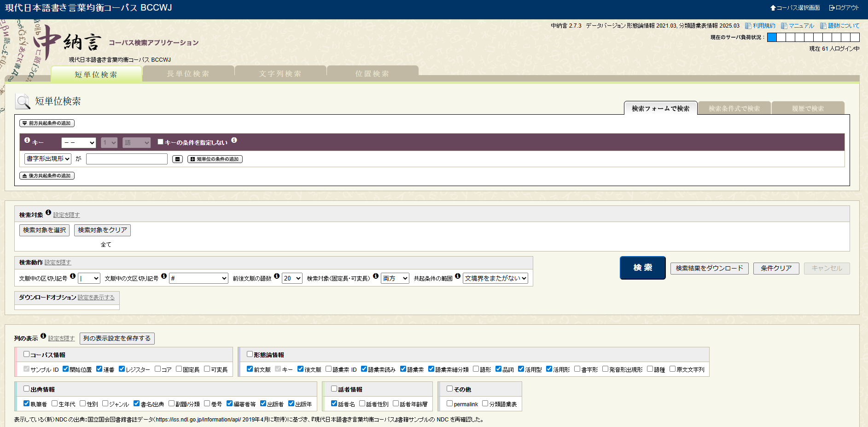Switch to the 長単位検索 tab

(188, 74)
